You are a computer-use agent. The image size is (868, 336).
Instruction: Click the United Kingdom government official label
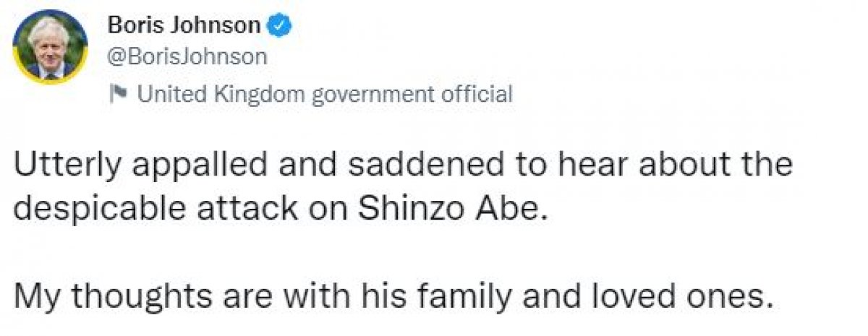click(x=324, y=93)
